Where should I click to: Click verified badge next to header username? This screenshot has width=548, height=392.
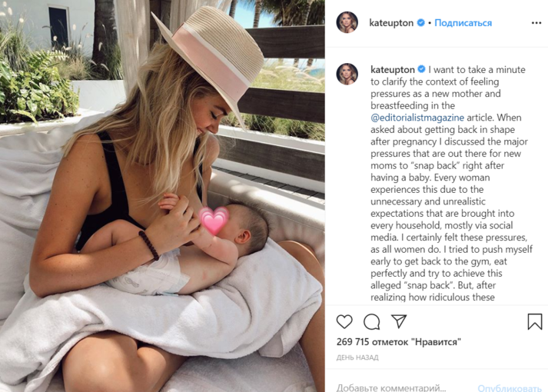(x=421, y=23)
